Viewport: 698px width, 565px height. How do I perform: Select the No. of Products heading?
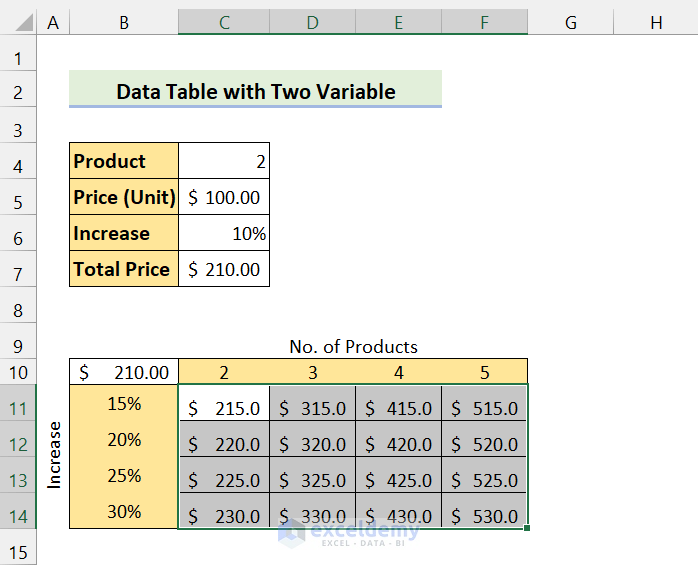353,347
